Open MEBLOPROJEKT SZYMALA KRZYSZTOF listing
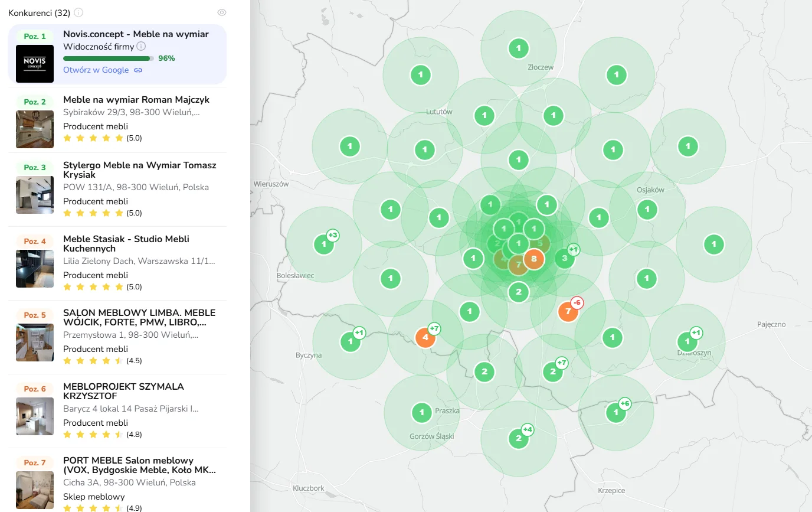The image size is (812, 512). pyautogui.click(x=123, y=391)
